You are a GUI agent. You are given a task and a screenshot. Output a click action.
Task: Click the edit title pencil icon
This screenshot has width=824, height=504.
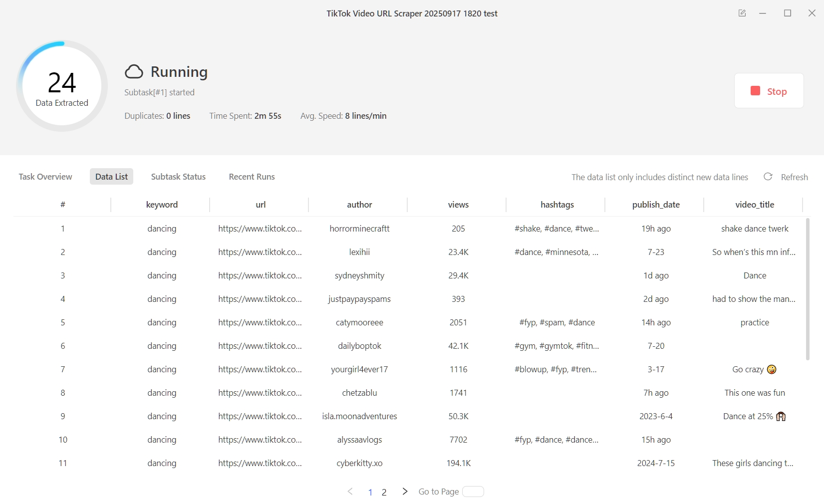(742, 13)
